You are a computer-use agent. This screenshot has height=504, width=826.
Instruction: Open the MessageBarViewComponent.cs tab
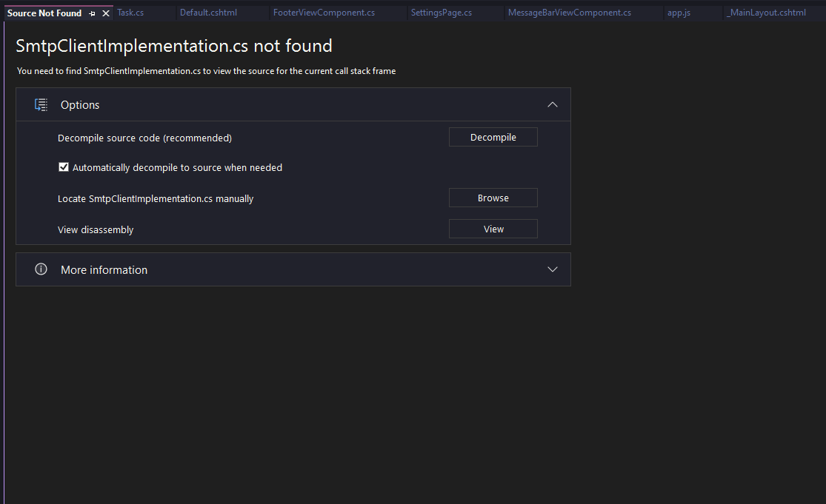[569, 13]
